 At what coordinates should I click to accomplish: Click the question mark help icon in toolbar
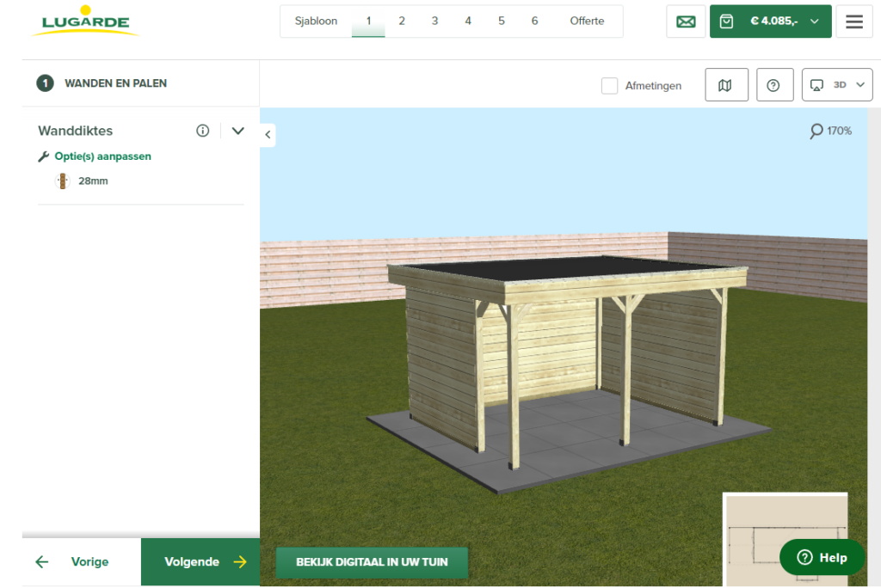775,85
